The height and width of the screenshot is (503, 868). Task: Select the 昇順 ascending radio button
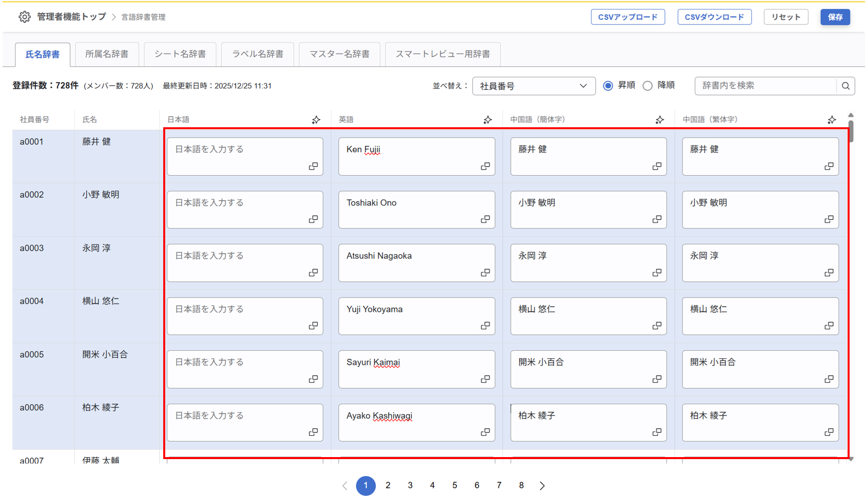click(x=607, y=85)
